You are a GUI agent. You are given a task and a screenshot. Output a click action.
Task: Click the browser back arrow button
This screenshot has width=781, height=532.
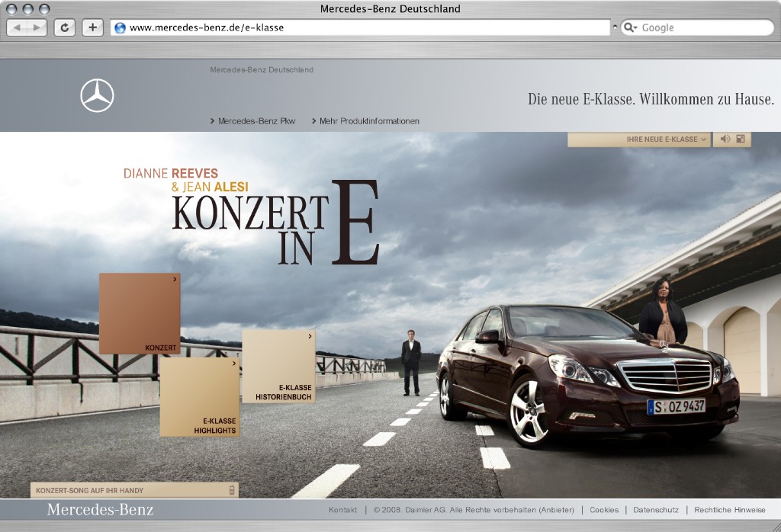18,28
